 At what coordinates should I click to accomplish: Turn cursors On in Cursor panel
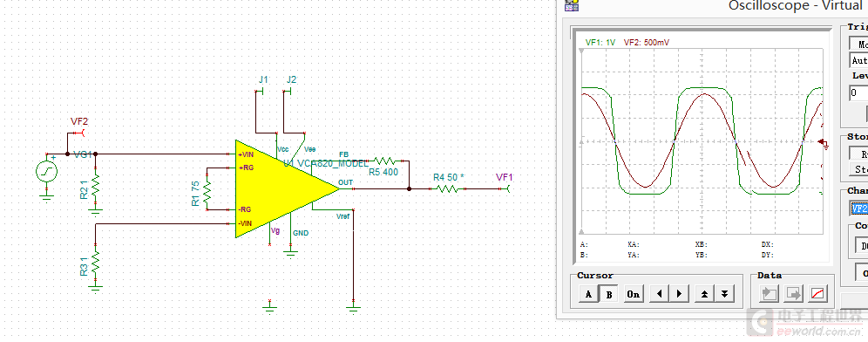[634, 294]
